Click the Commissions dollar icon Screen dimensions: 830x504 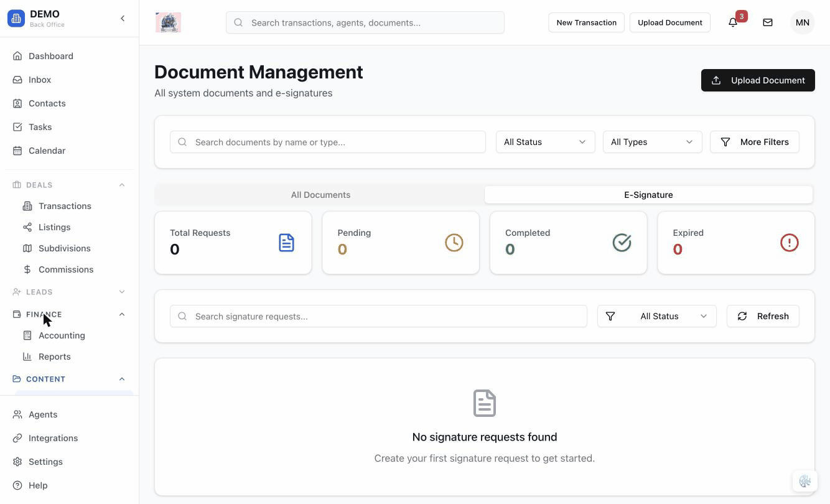coord(27,269)
